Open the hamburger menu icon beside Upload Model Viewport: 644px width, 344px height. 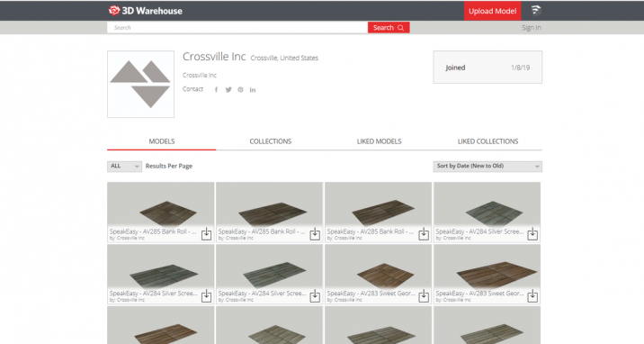pyautogui.click(x=535, y=10)
